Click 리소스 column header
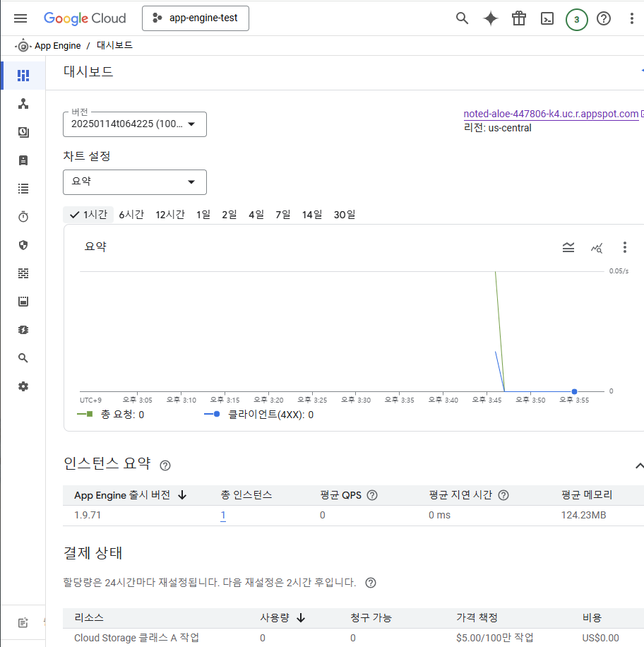This screenshot has height=647, width=644. point(89,618)
